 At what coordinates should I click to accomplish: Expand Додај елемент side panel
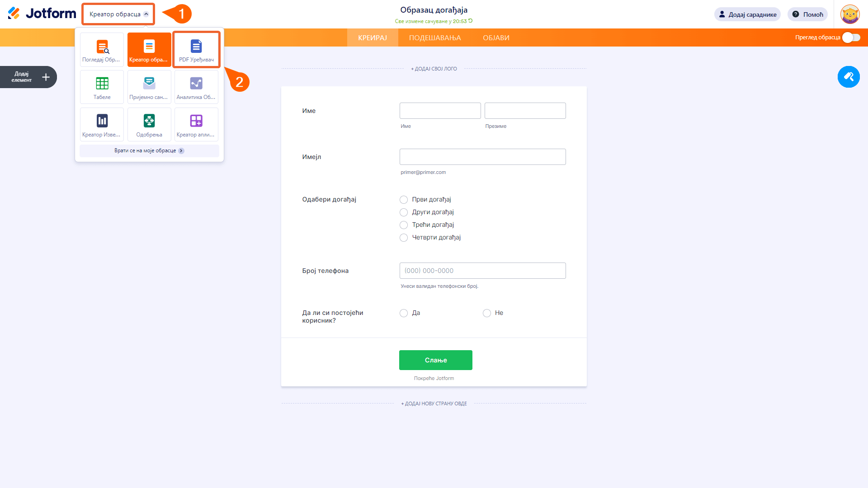[28, 77]
